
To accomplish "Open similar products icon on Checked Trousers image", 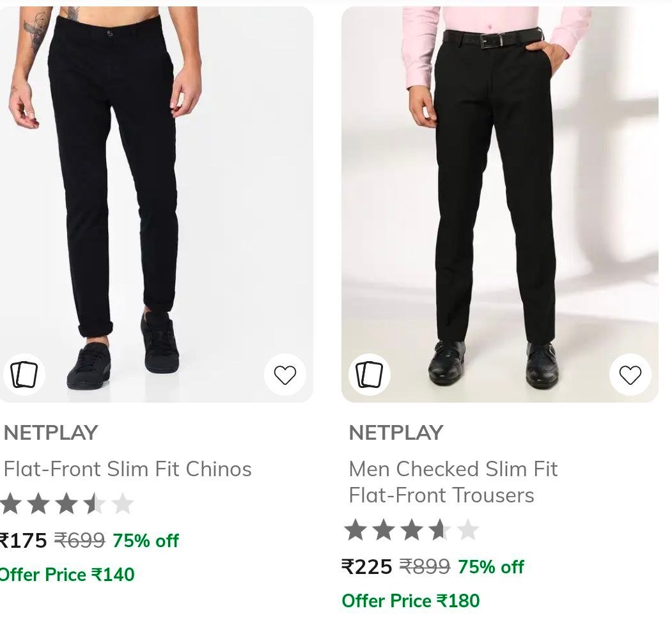I will point(370,375).
